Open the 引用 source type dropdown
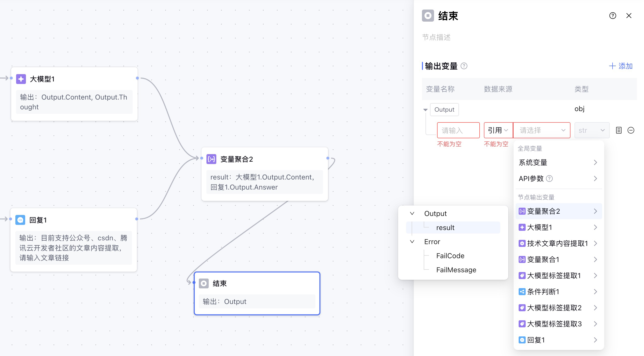This screenshot has height=356, width=644. click(498, 130)
